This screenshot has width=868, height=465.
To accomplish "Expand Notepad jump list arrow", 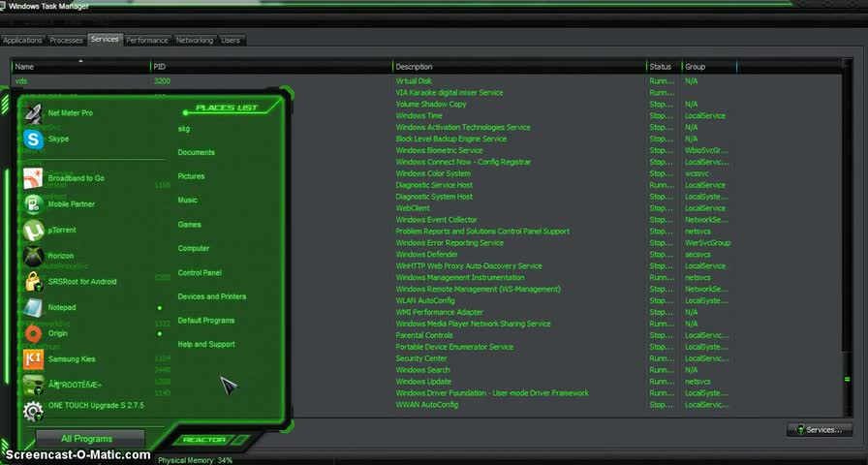I will click(160, 308).
